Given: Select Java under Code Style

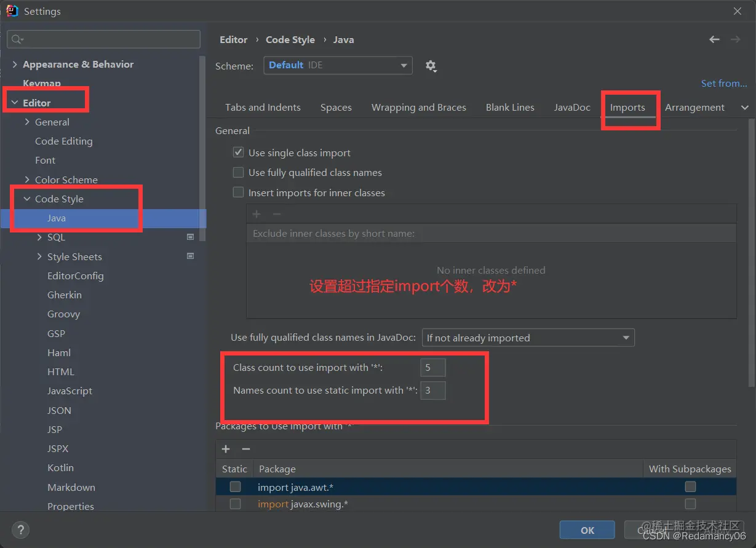Looking at the screenshot, I should [57, 218].
